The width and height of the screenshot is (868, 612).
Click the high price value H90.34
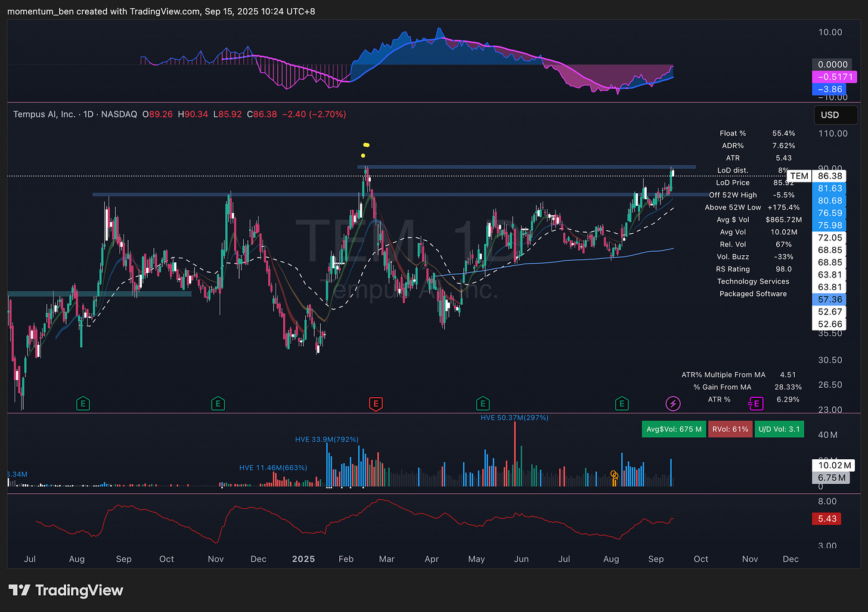point(193,114)
